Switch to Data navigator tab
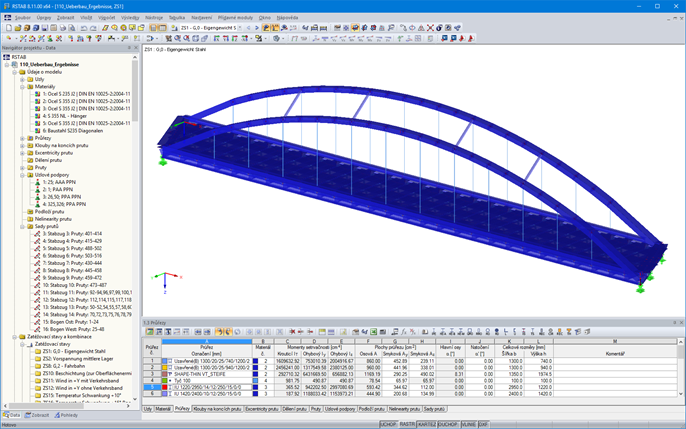The width and height of the screenshot is (686, 429). point(12,415)
